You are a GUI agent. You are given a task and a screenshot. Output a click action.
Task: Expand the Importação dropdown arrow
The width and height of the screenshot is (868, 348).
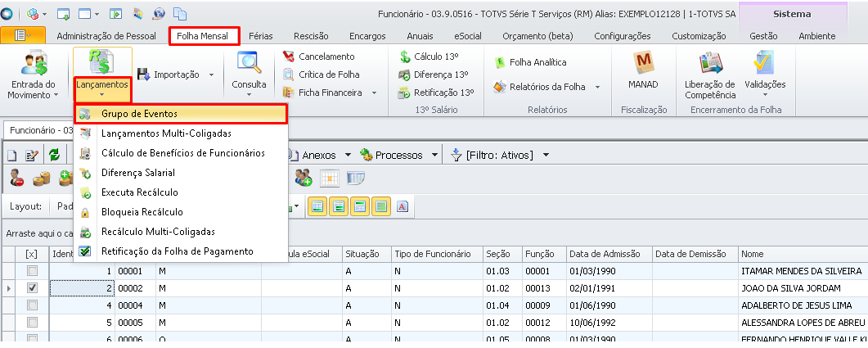(x=211, y=75)
